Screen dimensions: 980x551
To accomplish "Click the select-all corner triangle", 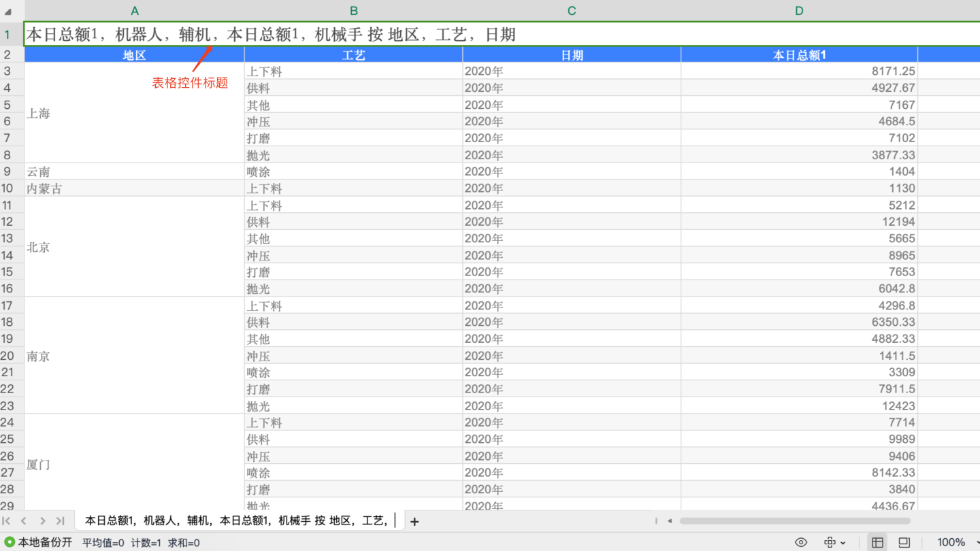I will 8,11.
